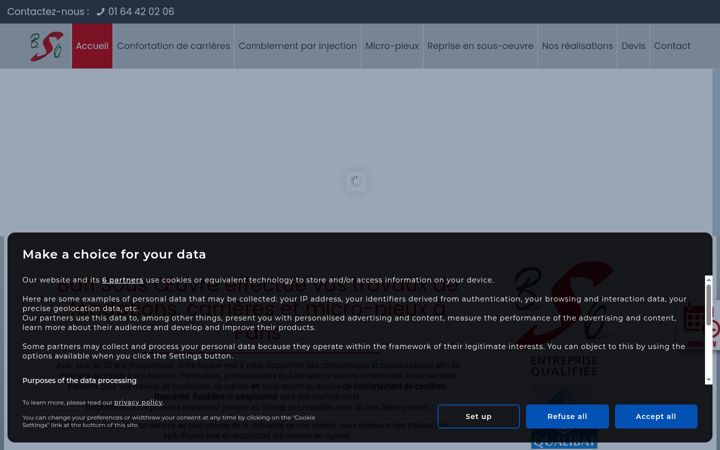
Task: Click Refuse all cookies button
Action: 567,416
